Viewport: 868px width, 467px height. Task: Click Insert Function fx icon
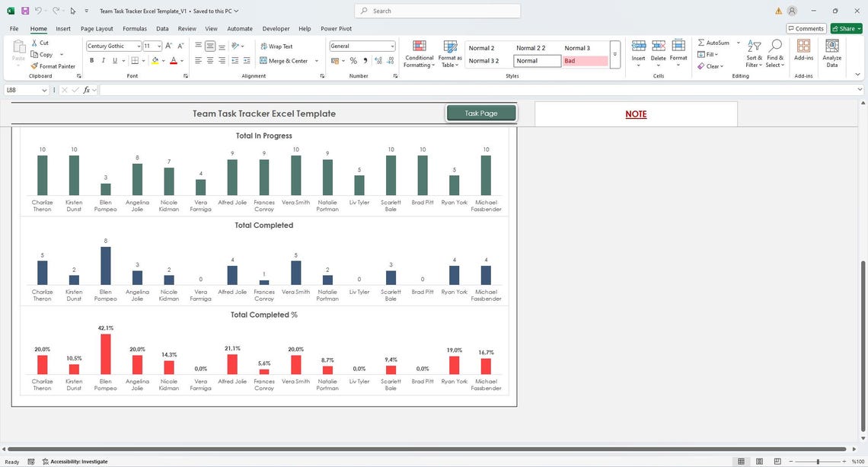click(x=86, y=90)
